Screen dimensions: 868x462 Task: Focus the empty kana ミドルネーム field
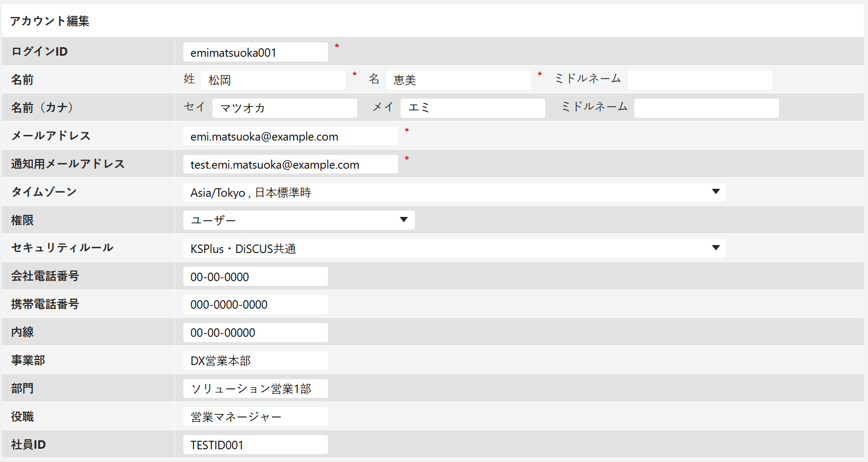click(706, 108)
